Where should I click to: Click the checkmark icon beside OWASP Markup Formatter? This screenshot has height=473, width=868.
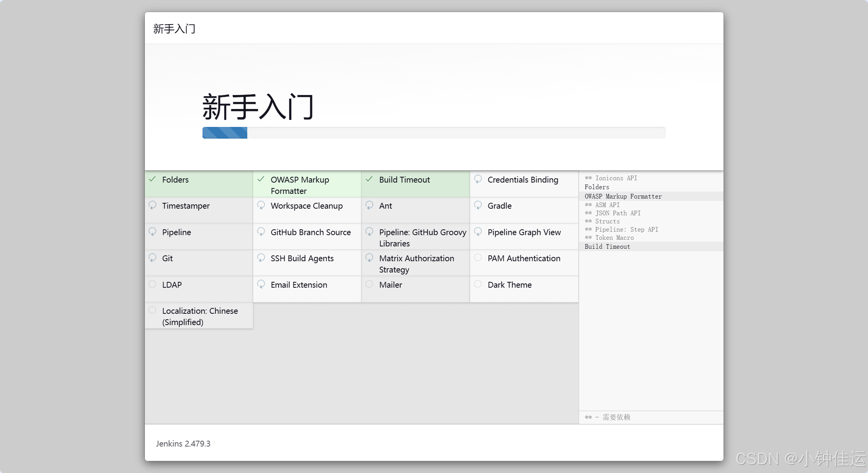coord(261,179)
